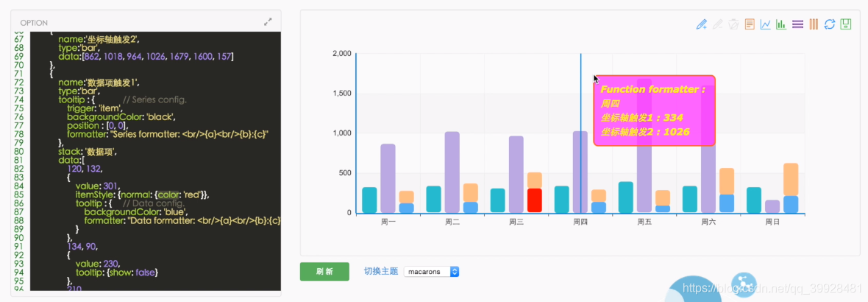Image resolution: width=868 pixels, height=302 pixels.
Task: Click code line stack: '数据项'
Action: 88,151
